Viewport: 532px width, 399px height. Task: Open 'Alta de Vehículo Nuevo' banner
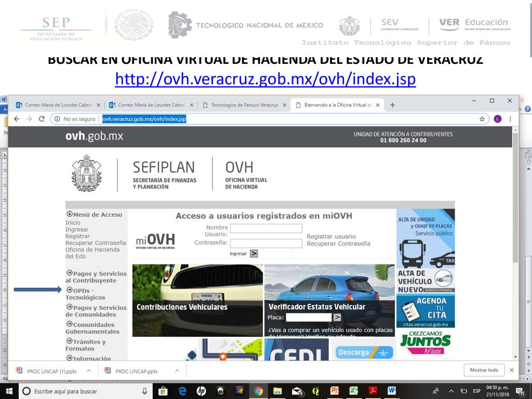pos(425,281)
